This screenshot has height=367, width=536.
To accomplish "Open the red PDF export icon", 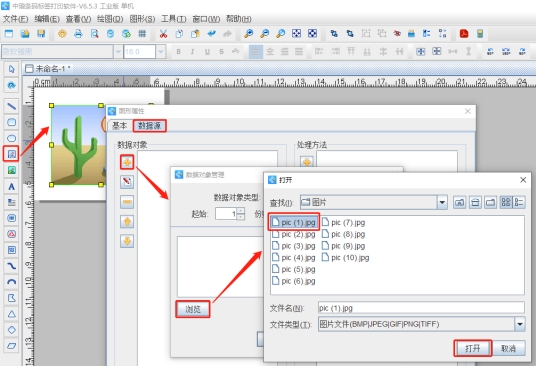I will coord(464,33).
